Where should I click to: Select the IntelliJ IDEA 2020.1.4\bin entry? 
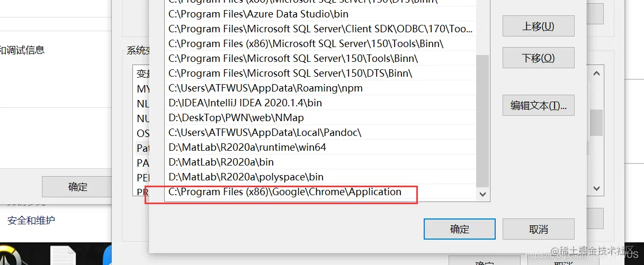click(x=321, y=103)
